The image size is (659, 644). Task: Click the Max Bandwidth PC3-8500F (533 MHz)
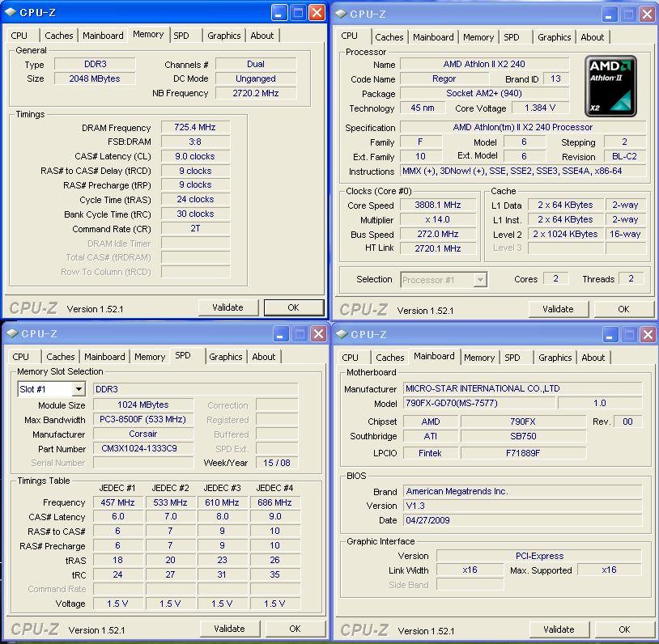tap(143, 419)
